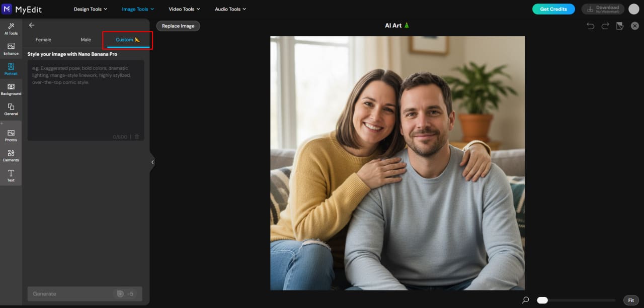Open the Enhance tools panel
This screenshot has width=644, height=308.
[11, 49]
